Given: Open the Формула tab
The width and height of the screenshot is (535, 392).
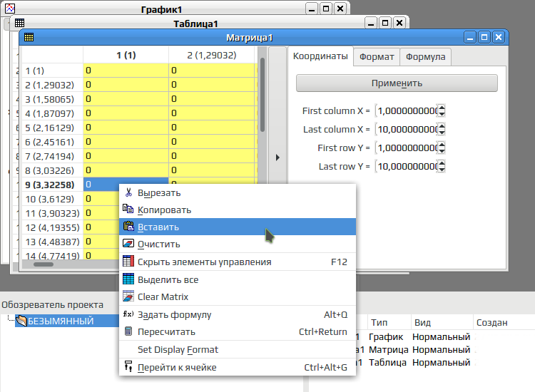Looking at the screenshot, I should [425, 56].
